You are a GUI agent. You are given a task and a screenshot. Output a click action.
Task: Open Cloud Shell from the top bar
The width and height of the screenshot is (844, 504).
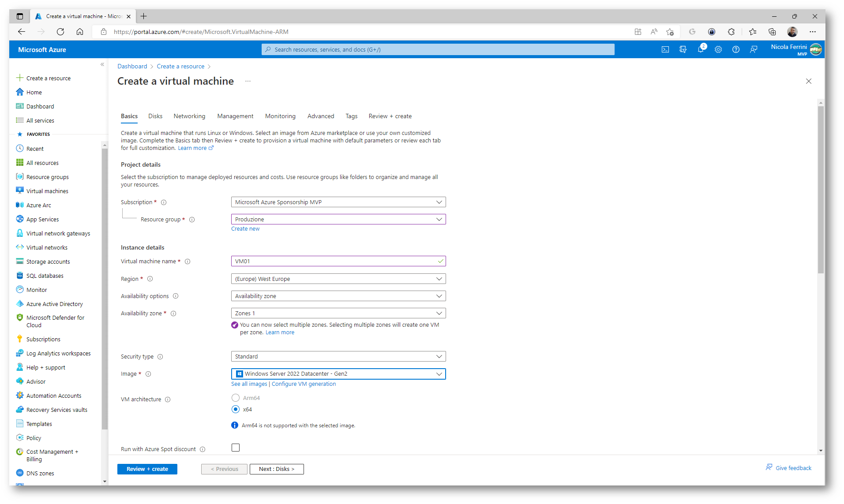coord(665,49)
